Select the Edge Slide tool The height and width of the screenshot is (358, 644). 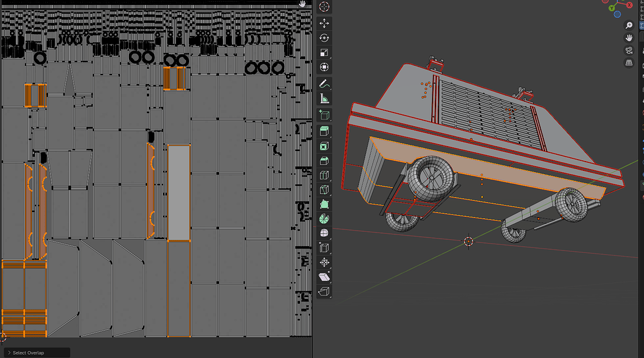(324, 248)
